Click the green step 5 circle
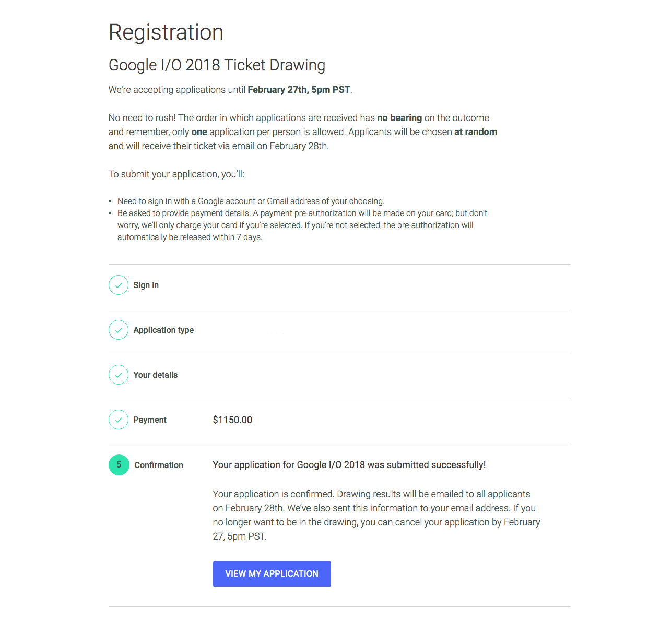Screen dimensions: 672x634 [x=119, y=465]
